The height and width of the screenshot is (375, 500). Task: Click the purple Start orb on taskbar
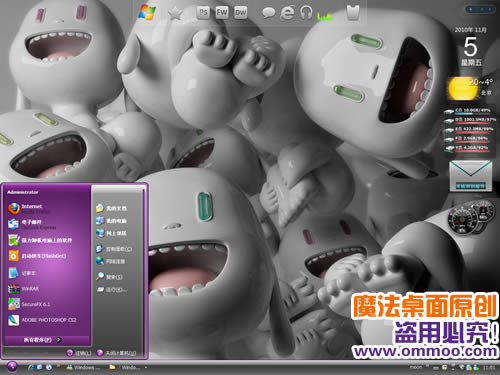(x=12, y=367)
